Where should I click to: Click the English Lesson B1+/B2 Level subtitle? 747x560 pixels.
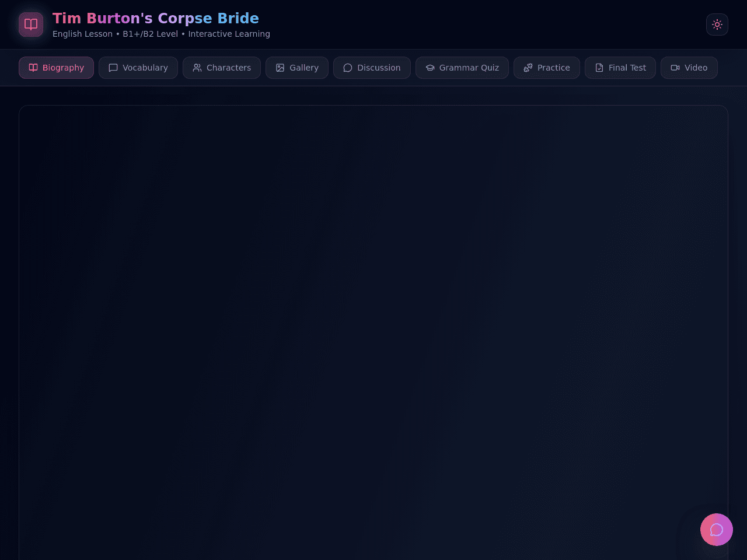pyautogui.click(x=161, y=34)
